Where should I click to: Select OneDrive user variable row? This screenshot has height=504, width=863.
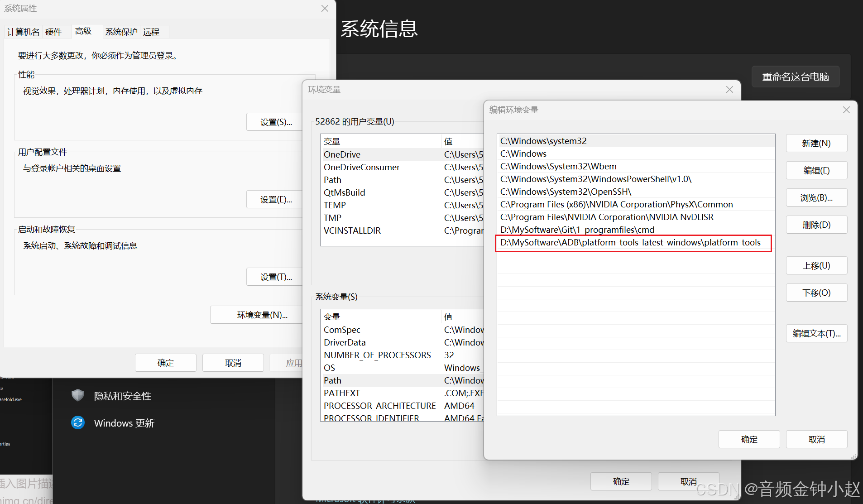point(402,154)
